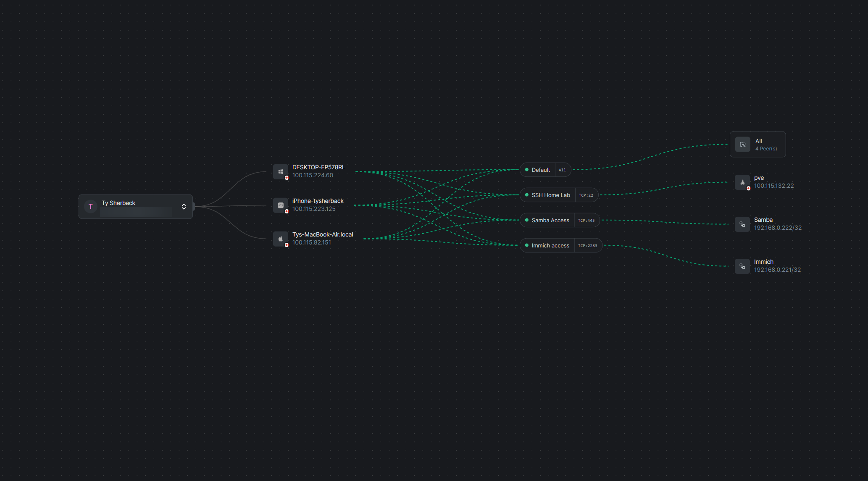868x481 pixels.
Task: Open the Default access policy
Action: (545, 170)
